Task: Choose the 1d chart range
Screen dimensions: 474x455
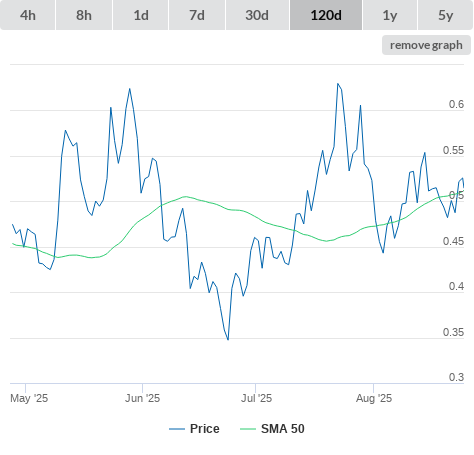Action: click(x=141, y=15)
